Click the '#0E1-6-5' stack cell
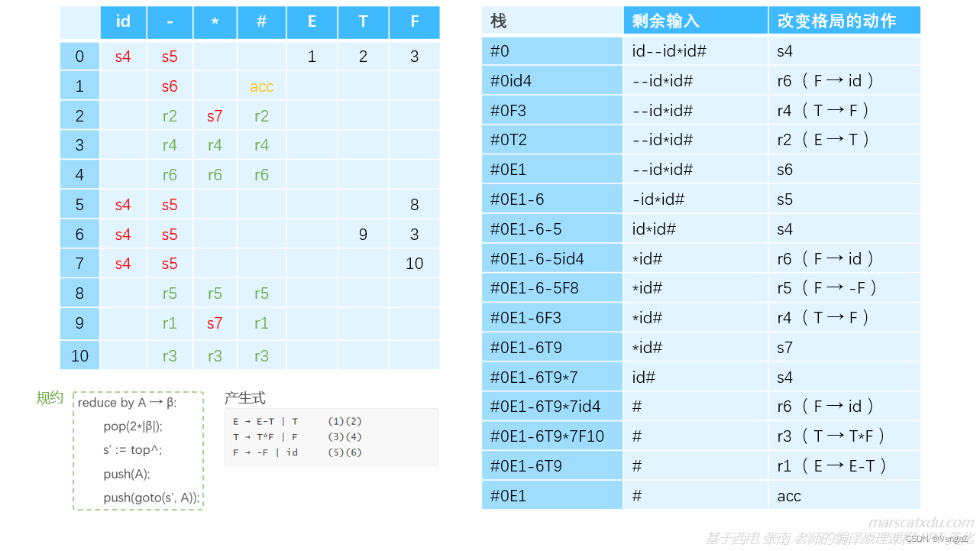This screenshot has height=551, width=980. (552, 229)
